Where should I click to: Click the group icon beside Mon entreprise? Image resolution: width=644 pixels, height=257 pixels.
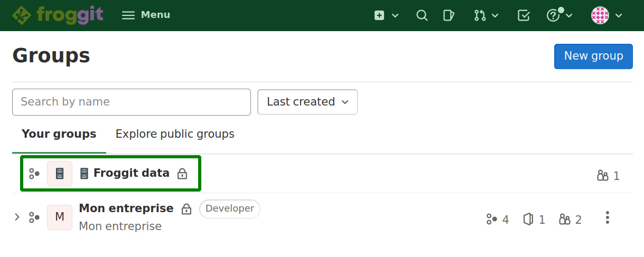click(34, 217)
